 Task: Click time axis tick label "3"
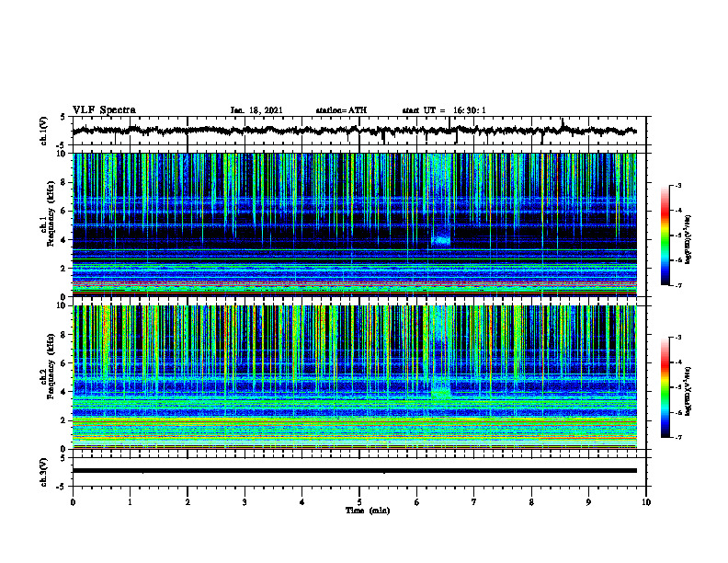pyautogui.click(x=245, y=502)
